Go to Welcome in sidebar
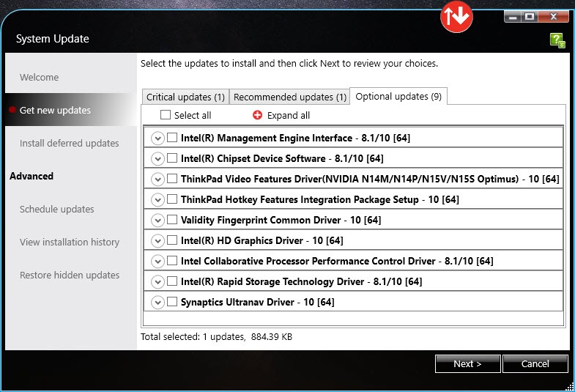 coord(40,78)
